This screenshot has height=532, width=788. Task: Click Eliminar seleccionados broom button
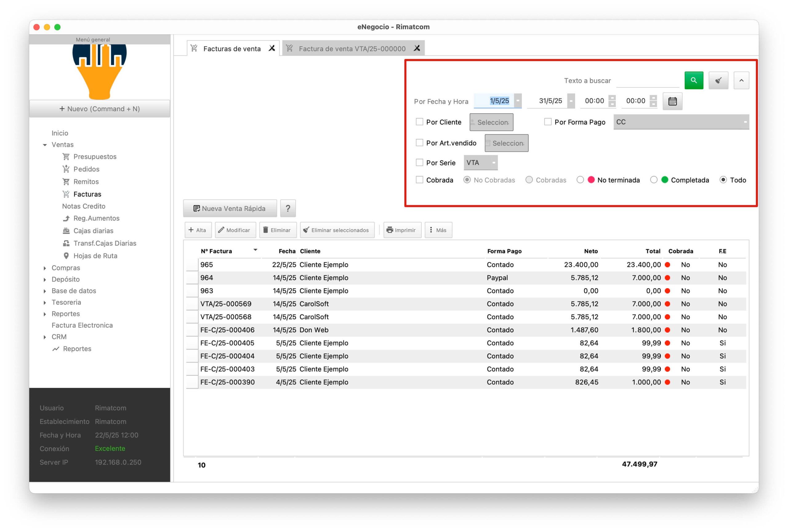click(x=337, y=230)
